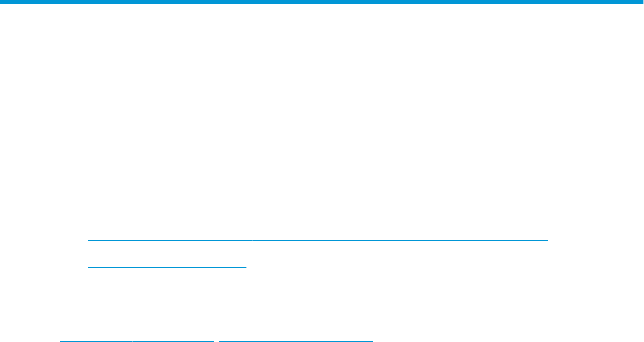
Task: Open the long right part of the first underlined link
Action: pyautogui.click(x=400, y=239)
